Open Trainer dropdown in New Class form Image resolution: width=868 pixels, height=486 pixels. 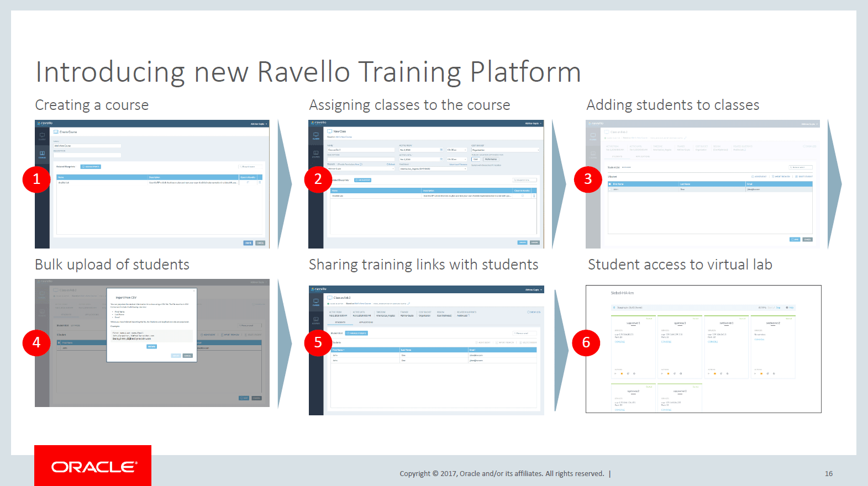[361, 168]
